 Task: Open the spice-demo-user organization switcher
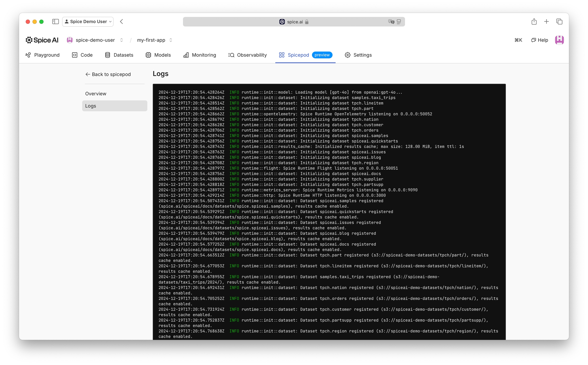(95, 40)
